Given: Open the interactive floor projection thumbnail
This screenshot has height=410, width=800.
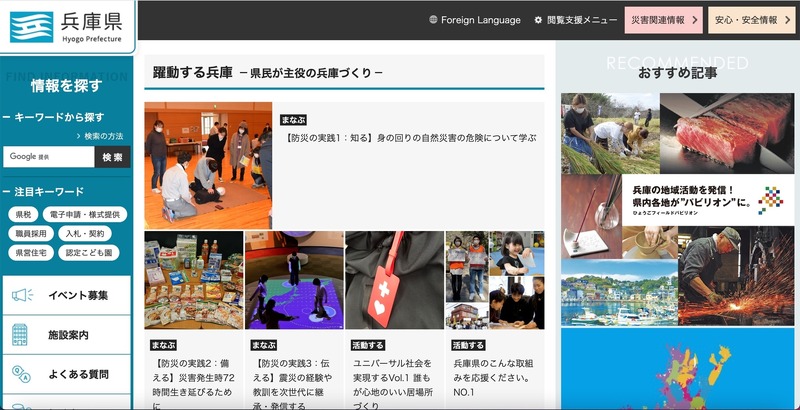Looking at the screenshot, I should tap(294, 280).
